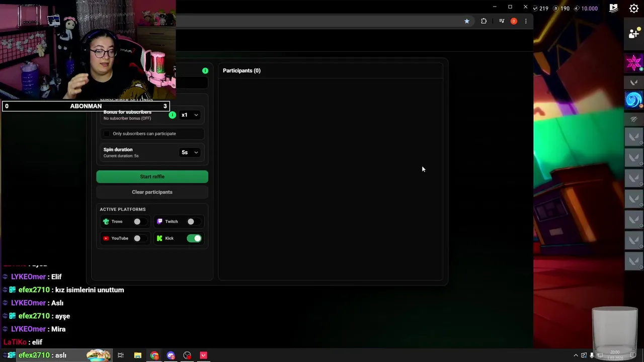This screenshot has width=644, height=362.
Task: Open the 5s spin duration dropdown
Action: pos(190,152)
